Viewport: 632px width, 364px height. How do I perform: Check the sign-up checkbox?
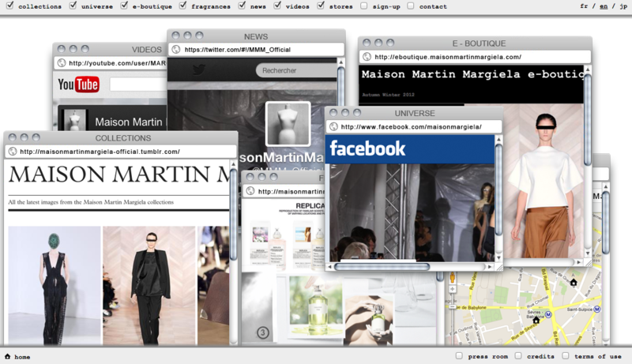pos(364,6)
